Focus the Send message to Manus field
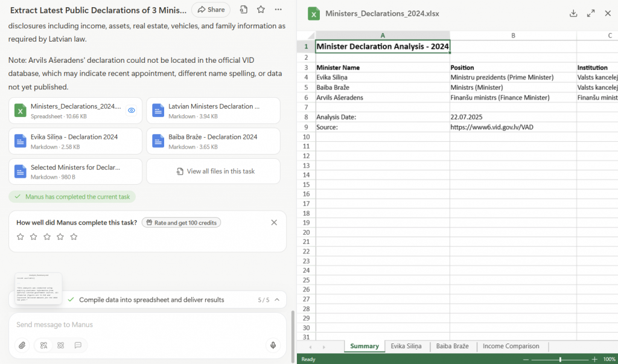Viewport: 618px width, 364px height. pos(147,325)
